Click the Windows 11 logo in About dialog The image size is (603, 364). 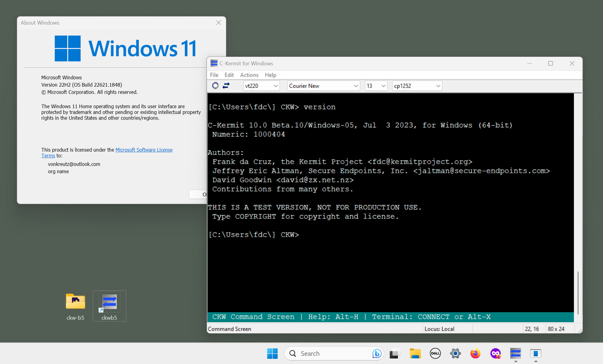click(126, 48)
